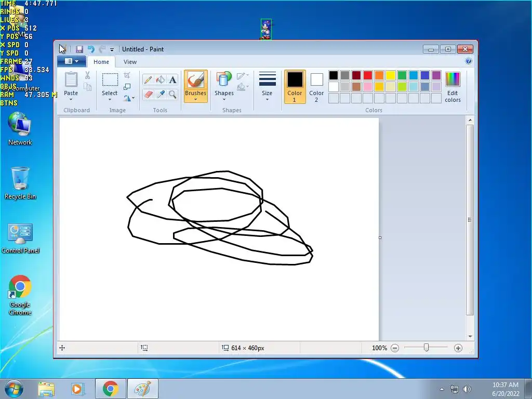
Task: Click the Shapes gallery icon
Action: click(x=224, y=79)
